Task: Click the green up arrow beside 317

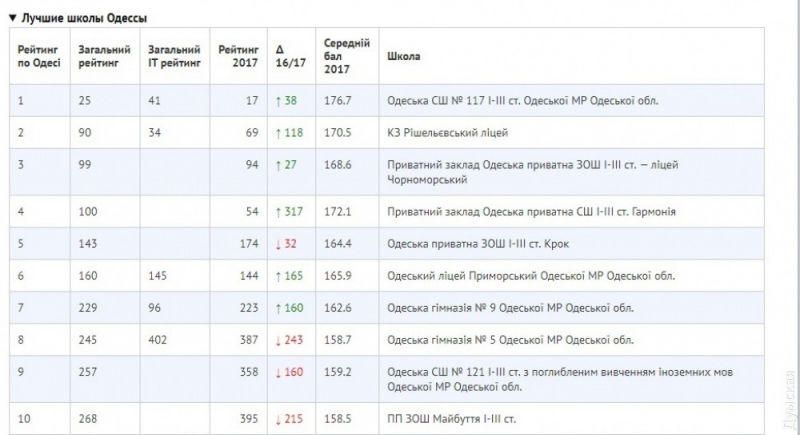Action: click(x=278, y=212)
